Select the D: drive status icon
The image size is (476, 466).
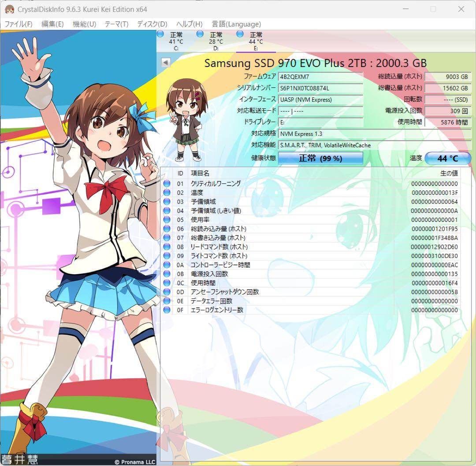[200, 34]
